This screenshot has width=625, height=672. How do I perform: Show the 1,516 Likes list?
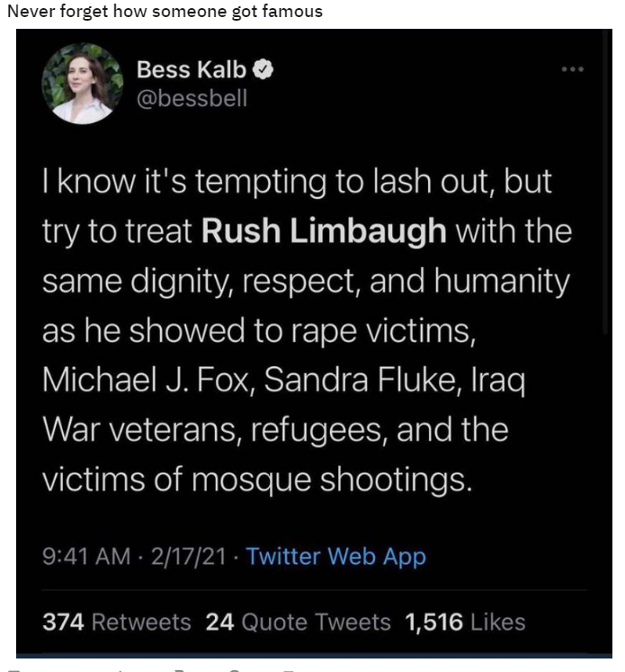465,623
